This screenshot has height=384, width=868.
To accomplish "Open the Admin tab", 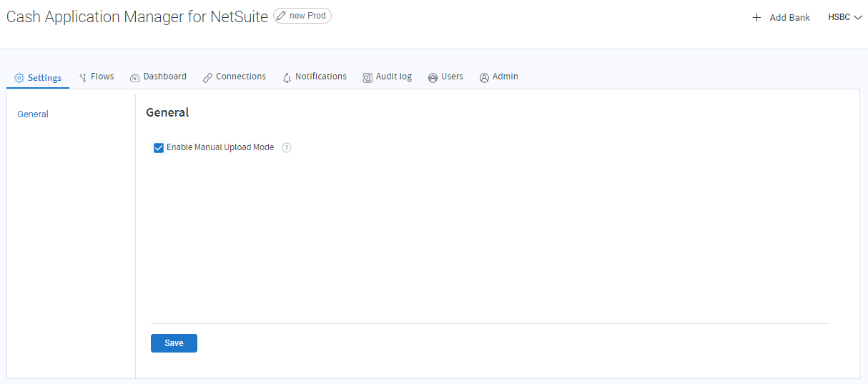I will tap(505, 77).
